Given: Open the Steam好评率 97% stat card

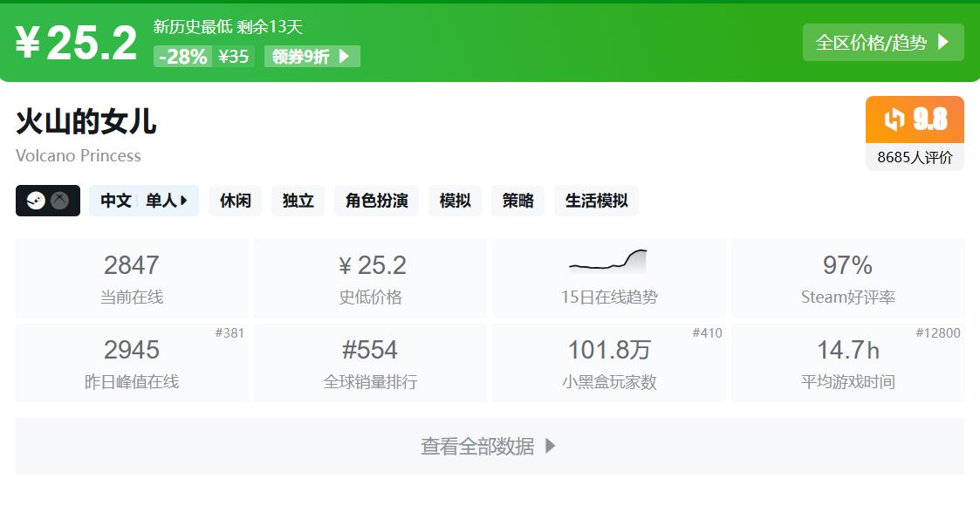Looking at the screenshot, I should (x=847, y=277).
